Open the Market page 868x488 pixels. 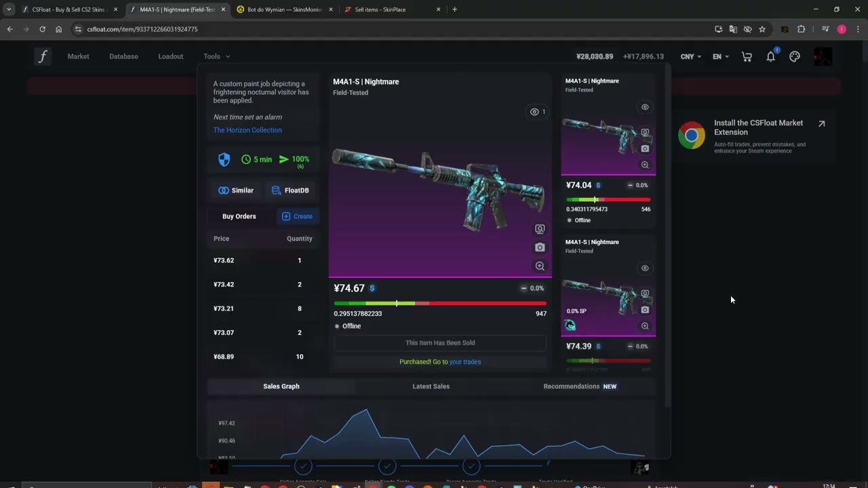(x=78, y=56)
